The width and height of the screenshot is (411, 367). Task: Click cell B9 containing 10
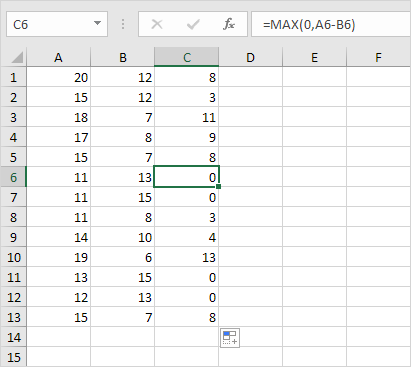(x=122, y=237)
